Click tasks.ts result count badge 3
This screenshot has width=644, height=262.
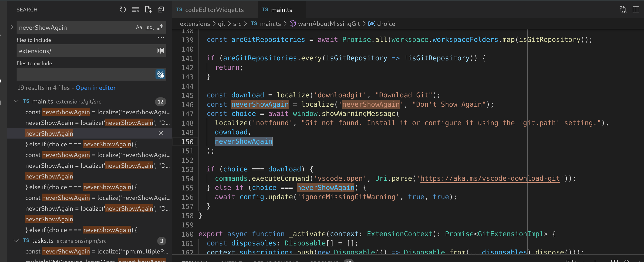point(162,241)
